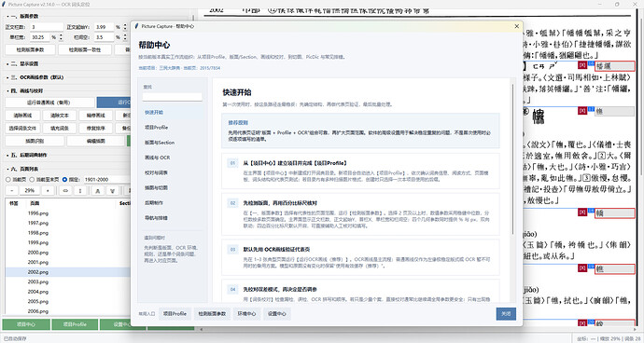Screen dimensions: 644x343
Task: Click the help dialog vertical scrollbar
Action: [513, 159]
